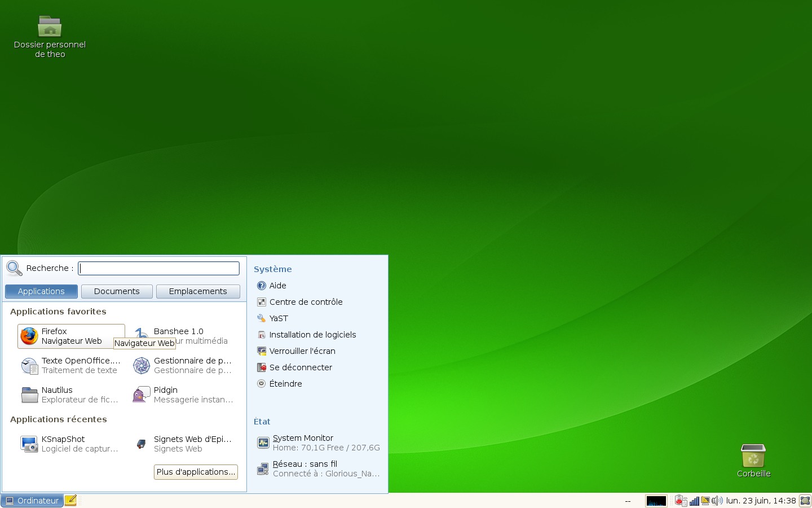
Task: Open the Gestionnaire de p… application
Action: [184, 366]
